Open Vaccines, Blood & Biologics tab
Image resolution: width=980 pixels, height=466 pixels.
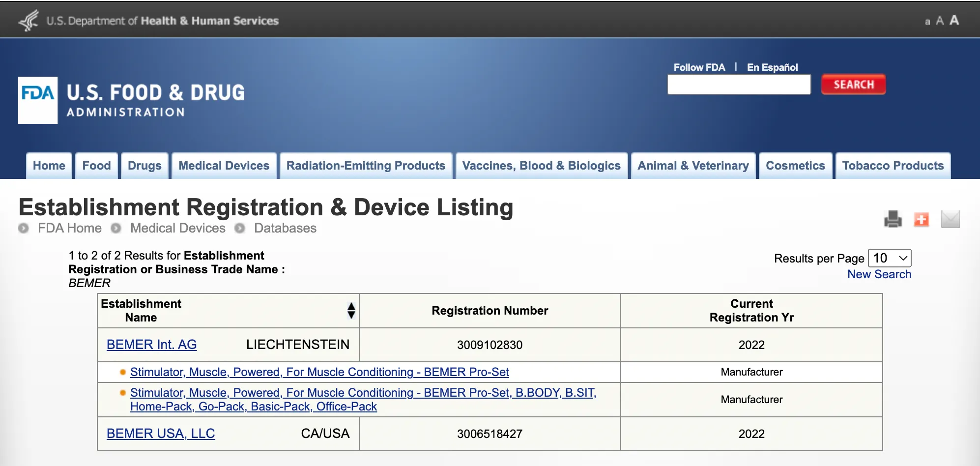coord(541,166)
